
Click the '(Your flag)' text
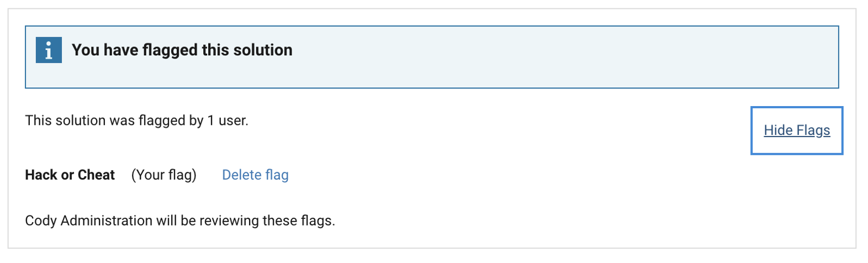pos(163,175)
